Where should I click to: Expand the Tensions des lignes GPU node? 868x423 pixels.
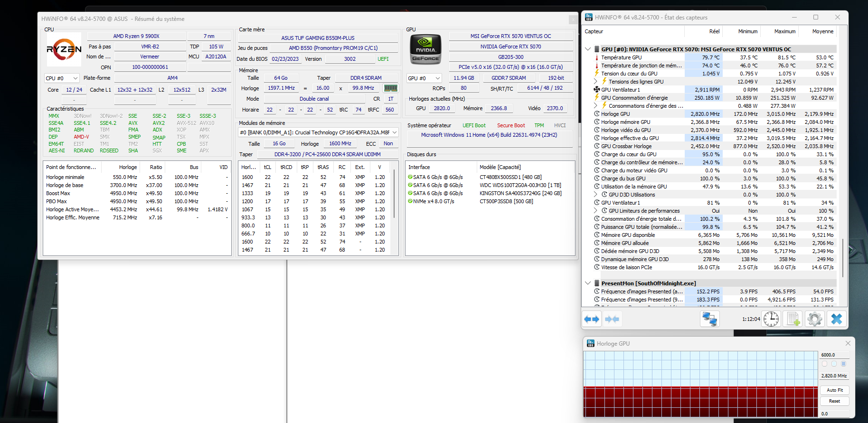point(595,82)
